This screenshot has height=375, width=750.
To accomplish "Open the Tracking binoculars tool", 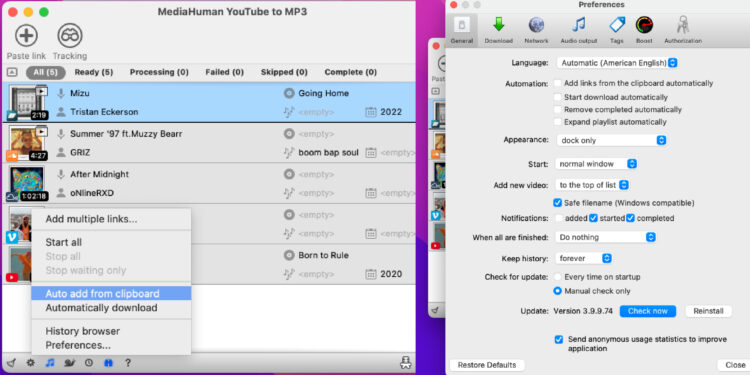I will 70,35.
